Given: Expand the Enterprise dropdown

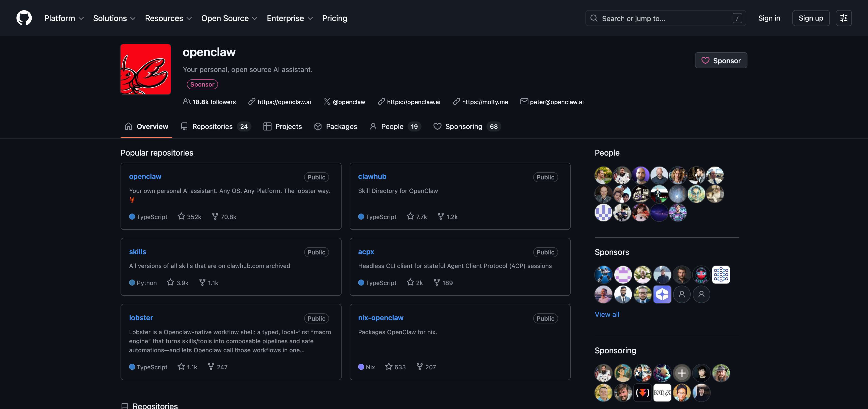Looking at the screenshot, I should coord(289,18).
